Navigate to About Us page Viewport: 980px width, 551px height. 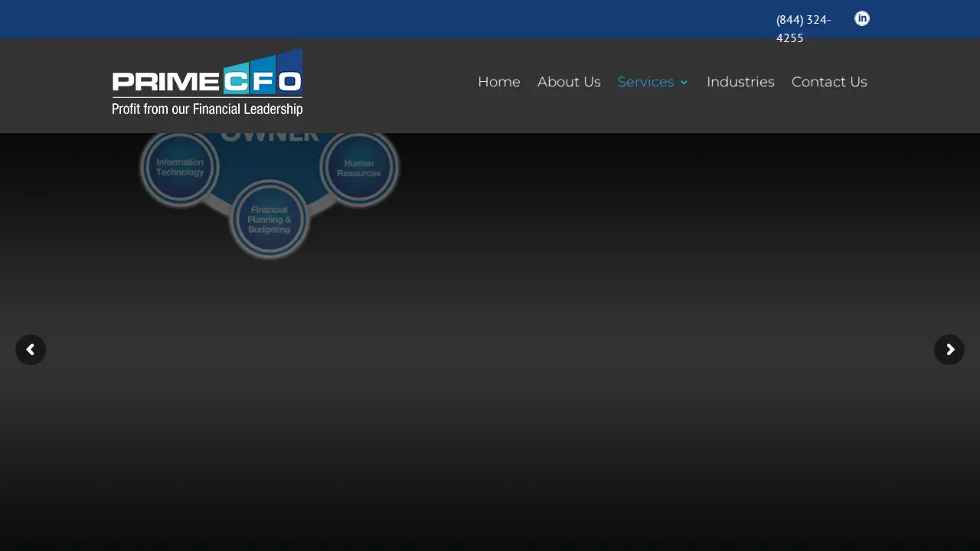569,82
